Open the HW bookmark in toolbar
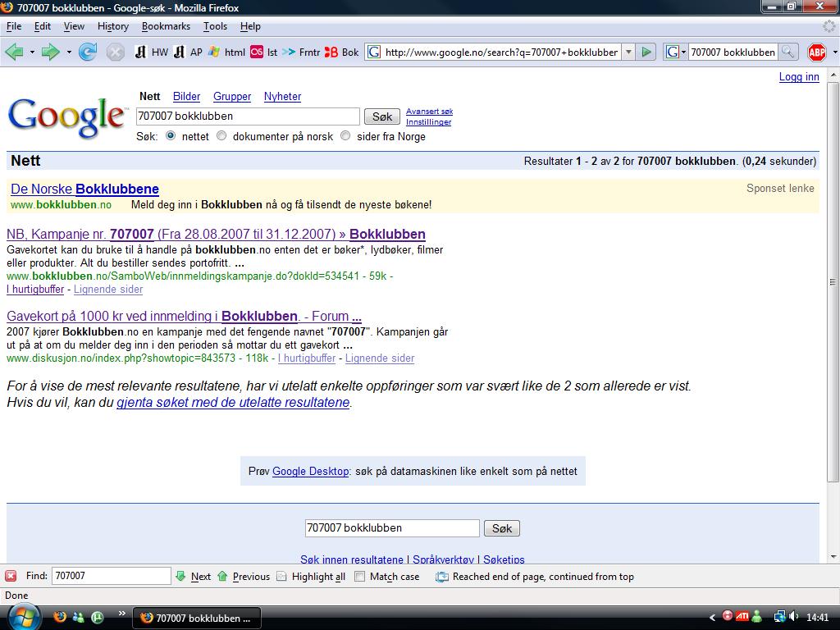The image size is (840, 630). point(151,52)
